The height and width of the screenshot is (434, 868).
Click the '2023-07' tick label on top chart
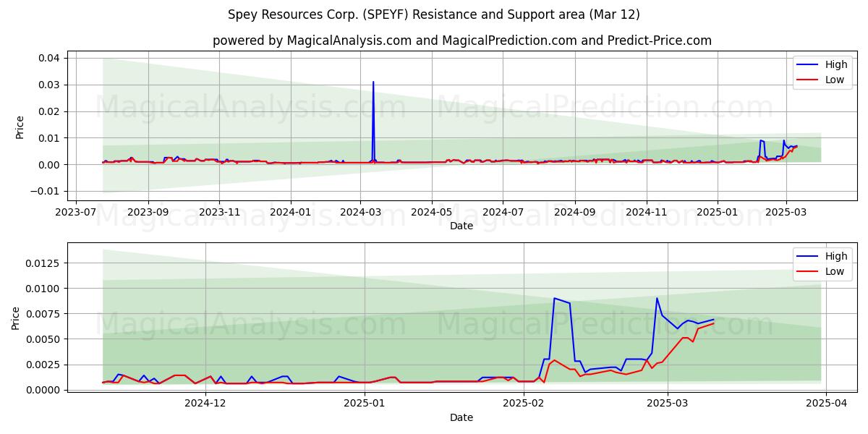point(77,213)
